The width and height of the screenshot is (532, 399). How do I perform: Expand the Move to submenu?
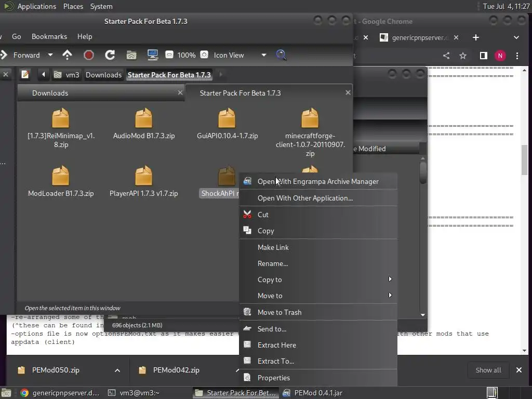click(x=318, y=296)
